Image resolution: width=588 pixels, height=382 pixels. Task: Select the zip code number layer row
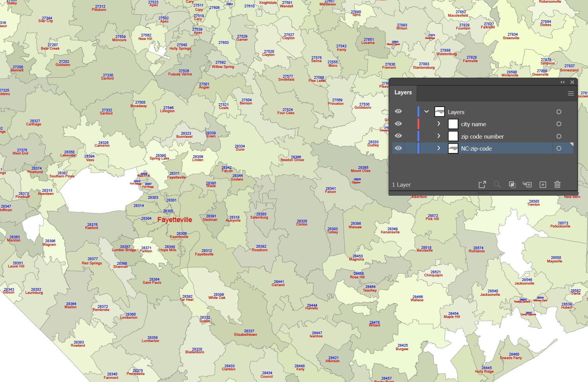pos(483,136)
